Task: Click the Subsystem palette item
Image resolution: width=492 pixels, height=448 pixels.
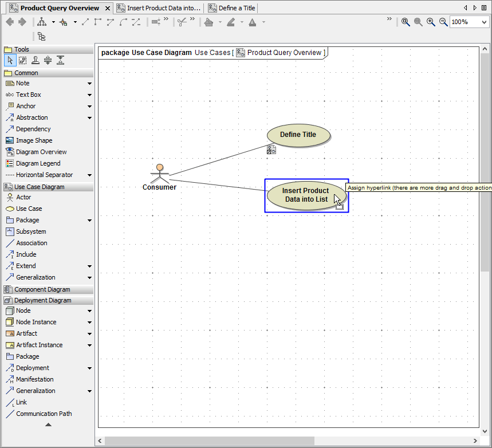Action: tap(31, 231)
